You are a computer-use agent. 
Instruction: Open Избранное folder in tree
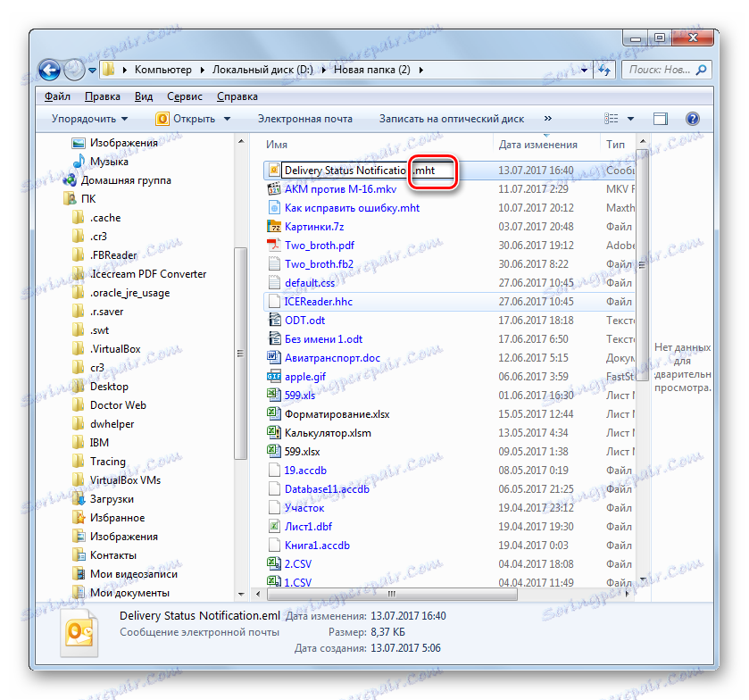click(117, 518)
